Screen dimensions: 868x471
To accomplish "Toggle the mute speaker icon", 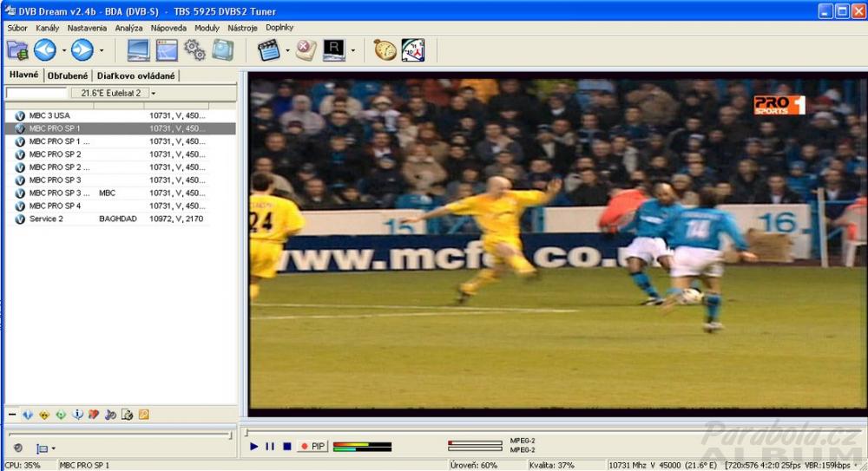I will [17, 448].
